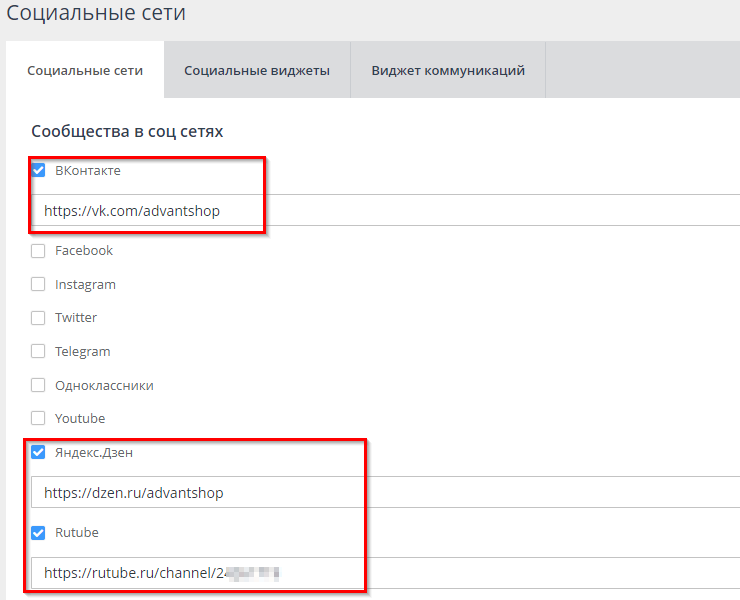Click the Сообщества в соц сетях heading
This screenshot has height=600, width=740.
[x=127, y=131]
